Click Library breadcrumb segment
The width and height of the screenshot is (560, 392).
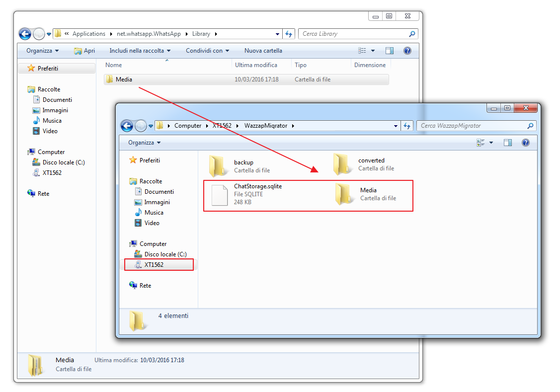201,34
